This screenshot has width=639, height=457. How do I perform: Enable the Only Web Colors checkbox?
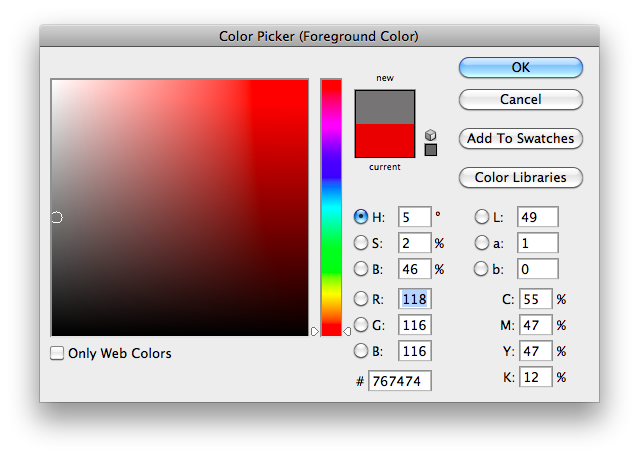58,353
